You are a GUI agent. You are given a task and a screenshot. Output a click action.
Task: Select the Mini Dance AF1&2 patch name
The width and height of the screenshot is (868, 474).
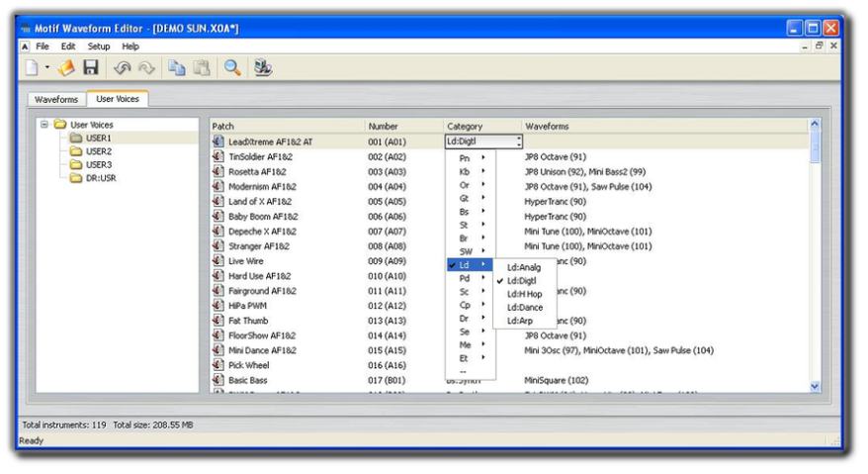click(262, 350)
